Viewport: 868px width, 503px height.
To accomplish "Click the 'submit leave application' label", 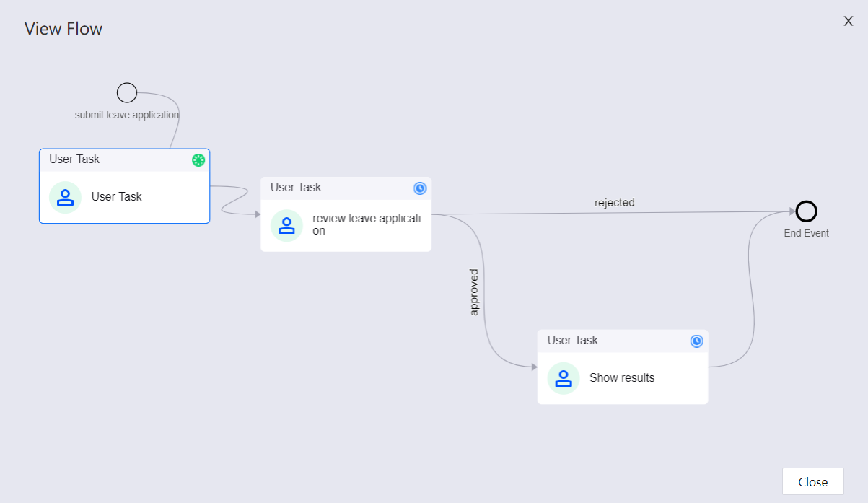I will coord(127,115).
